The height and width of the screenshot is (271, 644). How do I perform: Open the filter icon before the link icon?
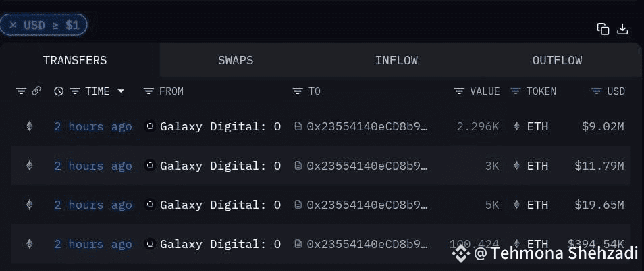click(x=21, y=91)
